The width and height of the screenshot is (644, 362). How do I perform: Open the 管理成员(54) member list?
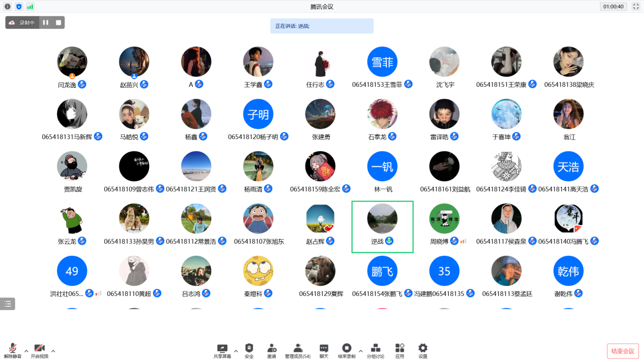point(297,350)
